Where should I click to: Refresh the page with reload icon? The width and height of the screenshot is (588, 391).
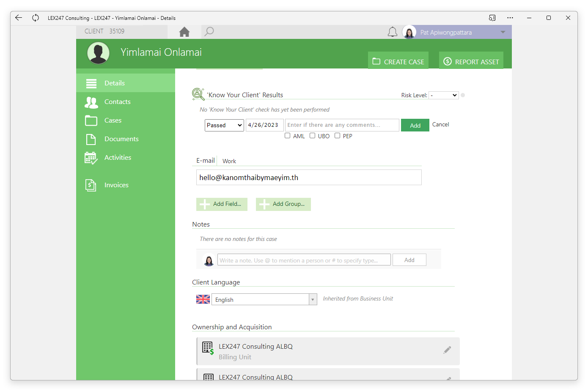pos(36,18)
